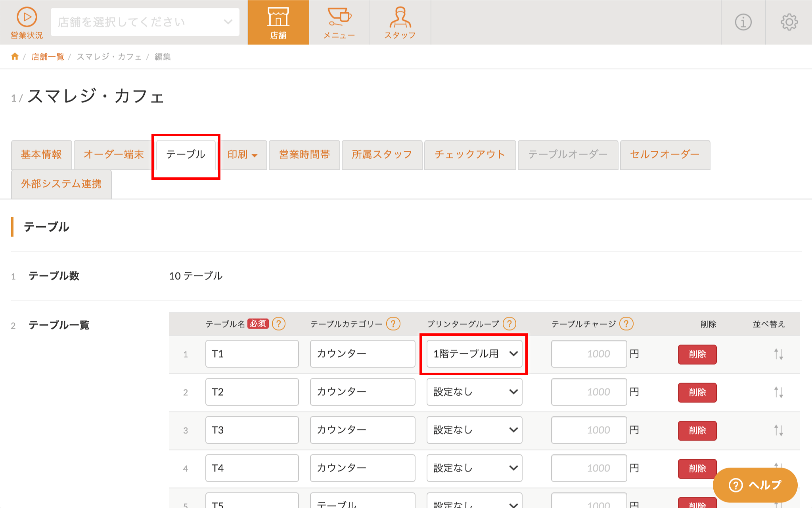Switch to the 基本情報 tab
812x508 pixels.
pos(41,155)
